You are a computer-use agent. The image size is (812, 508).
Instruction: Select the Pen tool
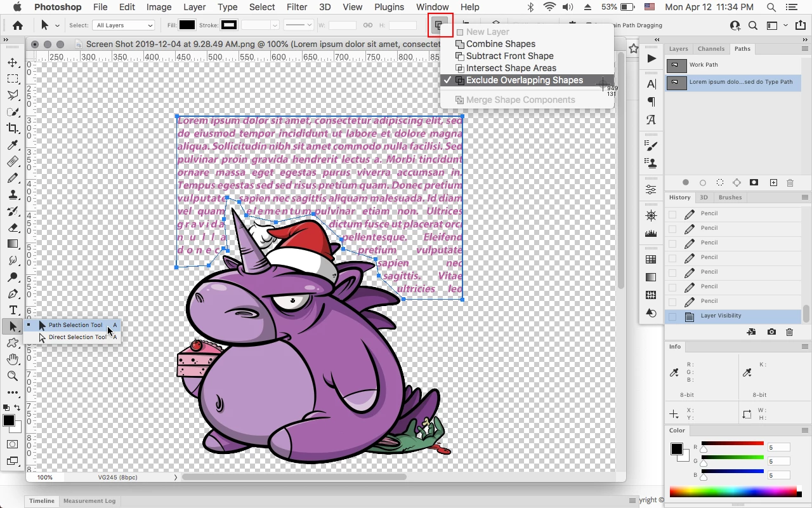tap(13, 293)
